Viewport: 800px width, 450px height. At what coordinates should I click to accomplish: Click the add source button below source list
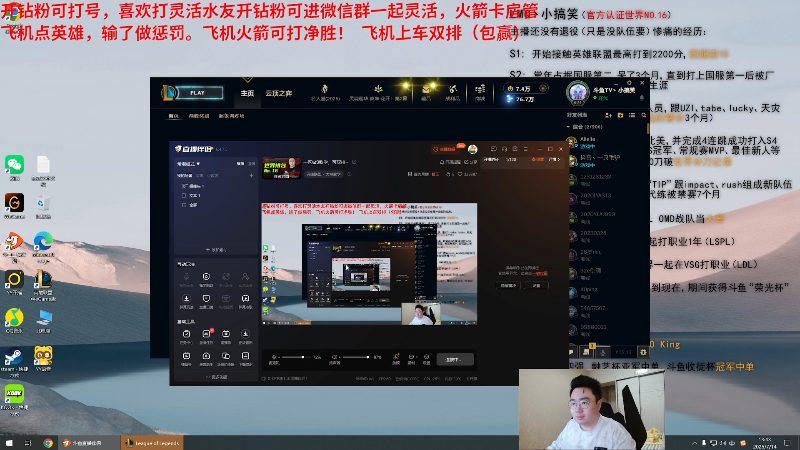[x=216, y=250]
